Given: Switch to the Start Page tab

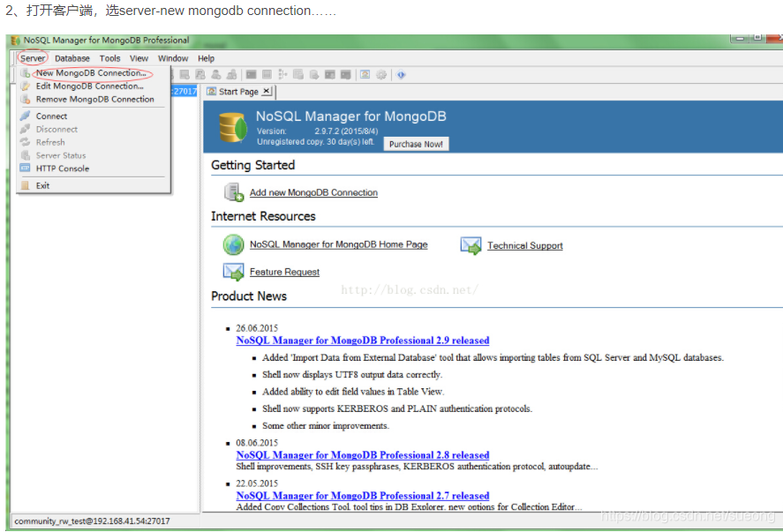Looking at the screenshot, I should [238, 92].
